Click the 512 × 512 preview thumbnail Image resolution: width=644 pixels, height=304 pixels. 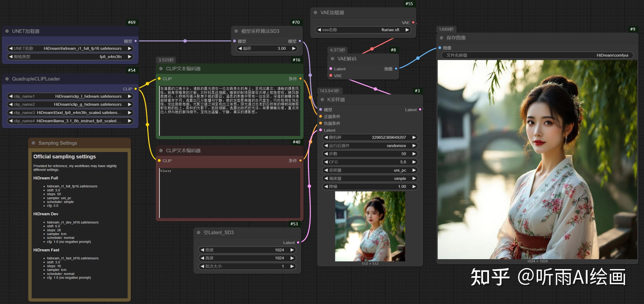tap(370, 226)
